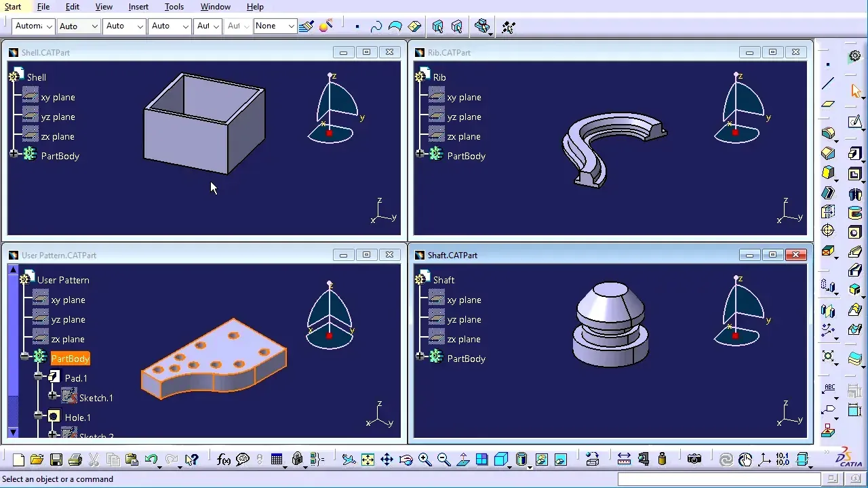Screen dimensions: 868x488
Task: Select the Zoom In magnifier tool
Action: click(425, 460)
